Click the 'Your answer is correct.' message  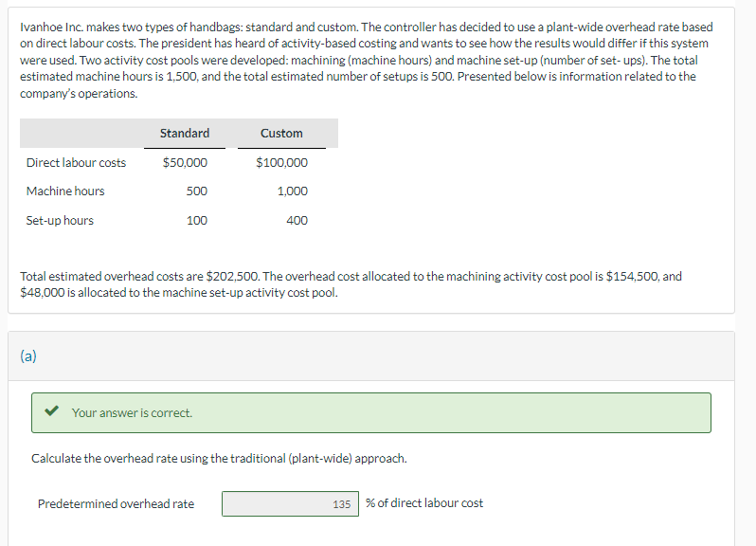[x=132, y=413]
